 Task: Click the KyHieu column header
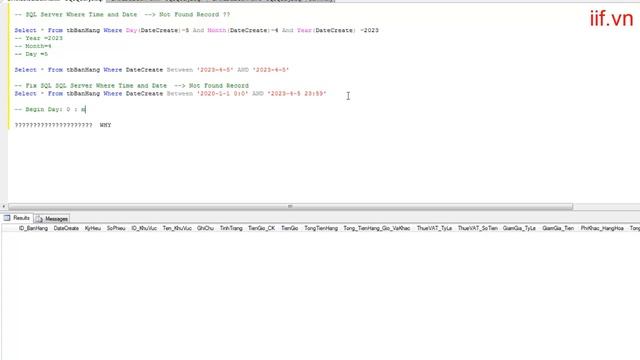click(93, 228)
